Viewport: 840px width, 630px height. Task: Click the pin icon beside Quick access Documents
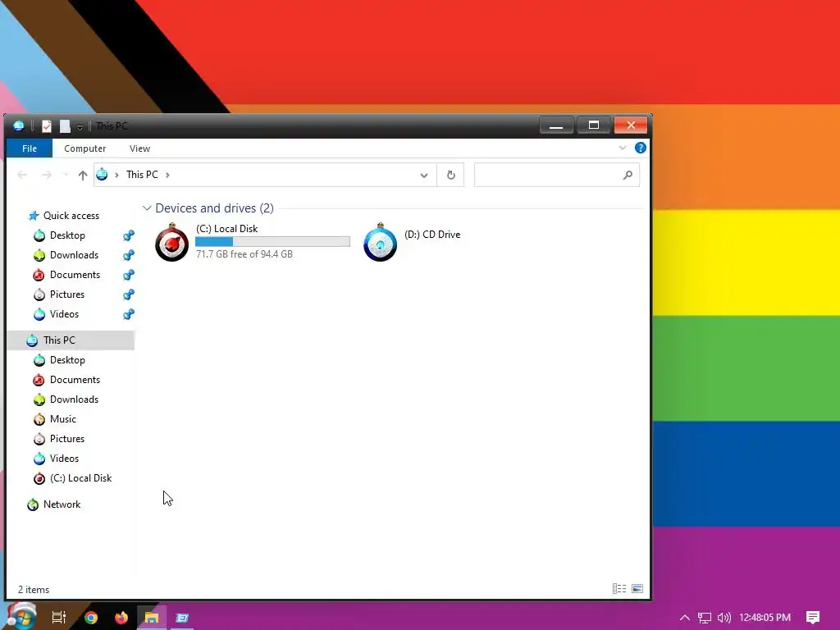click(129, 275)
